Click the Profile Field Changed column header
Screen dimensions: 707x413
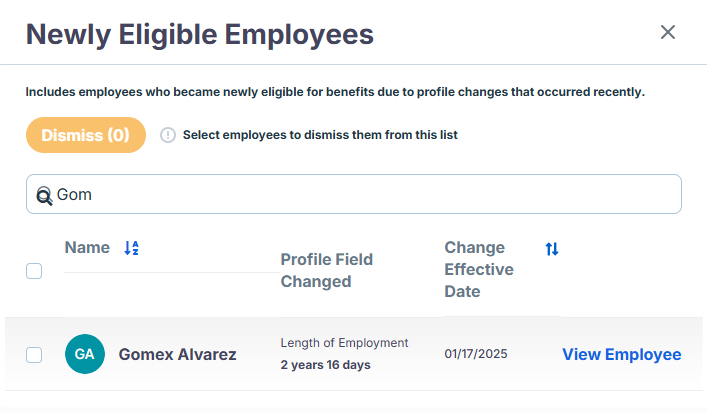[x=326, y=270]
